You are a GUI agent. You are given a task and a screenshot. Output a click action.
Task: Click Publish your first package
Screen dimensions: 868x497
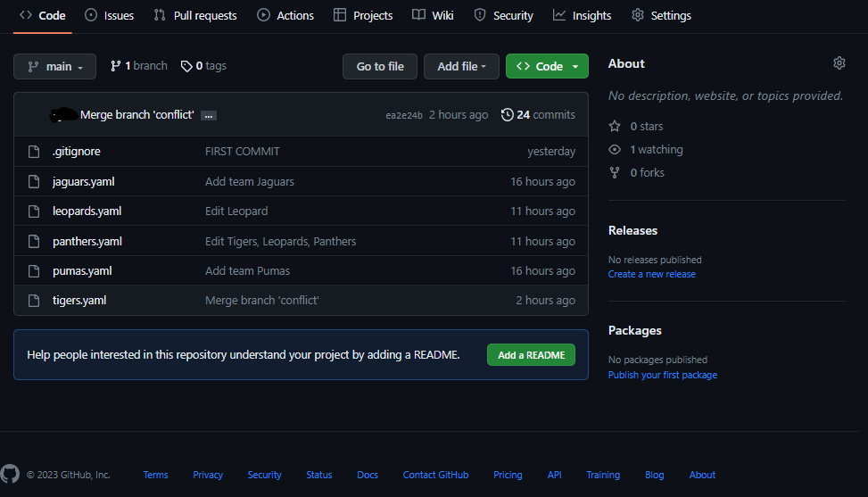(663, 375)
